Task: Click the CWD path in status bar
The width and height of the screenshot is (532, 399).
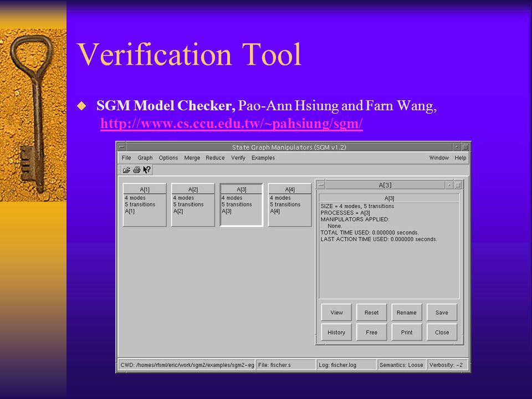Action: pos(187,365)
